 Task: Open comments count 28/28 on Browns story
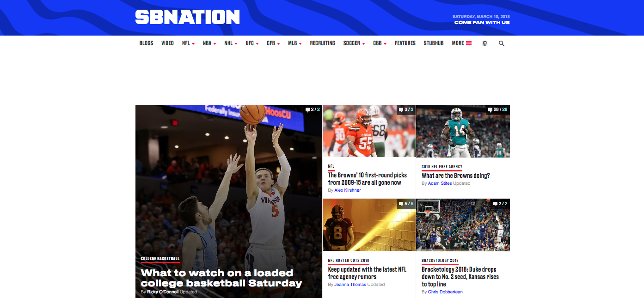(x=498, y=109)
